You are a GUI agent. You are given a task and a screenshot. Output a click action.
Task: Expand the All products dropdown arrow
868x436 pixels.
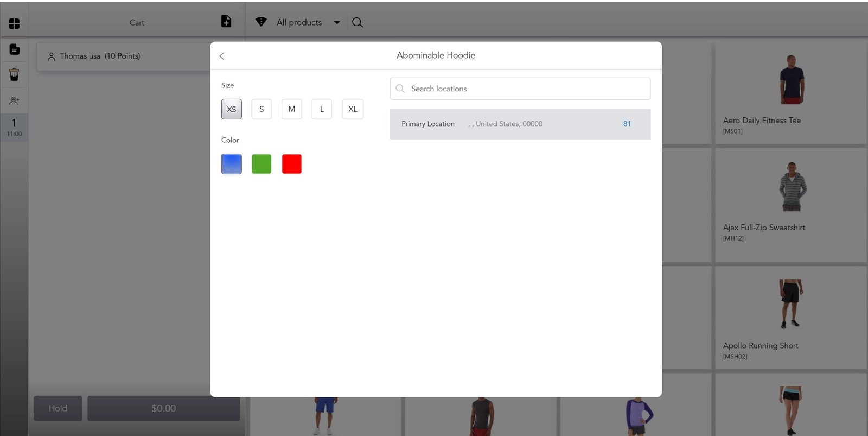point(337,23)
